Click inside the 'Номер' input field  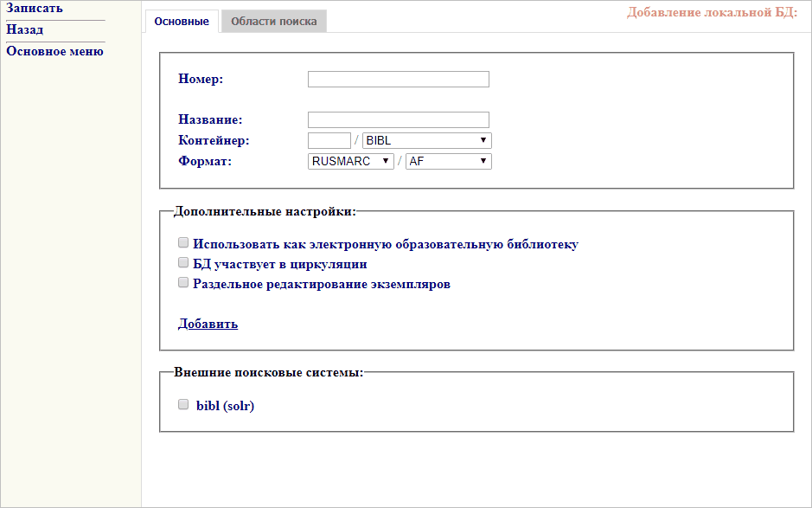(397, 79)
